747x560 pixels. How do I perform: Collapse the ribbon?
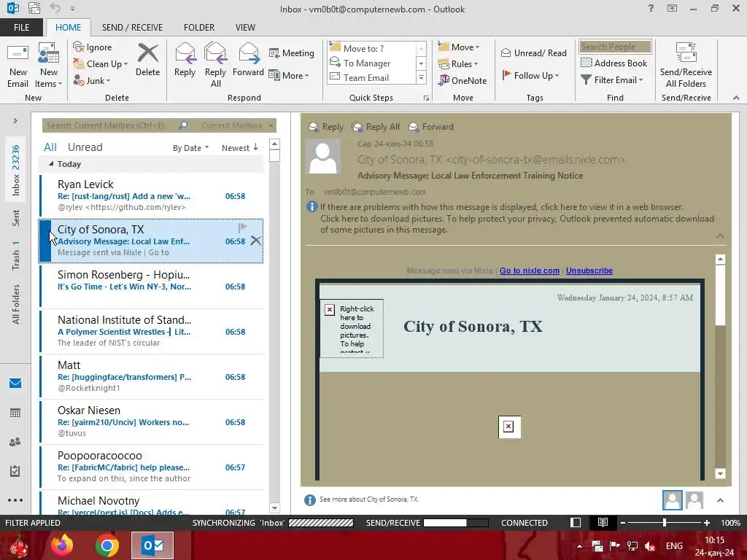point(736,98)
